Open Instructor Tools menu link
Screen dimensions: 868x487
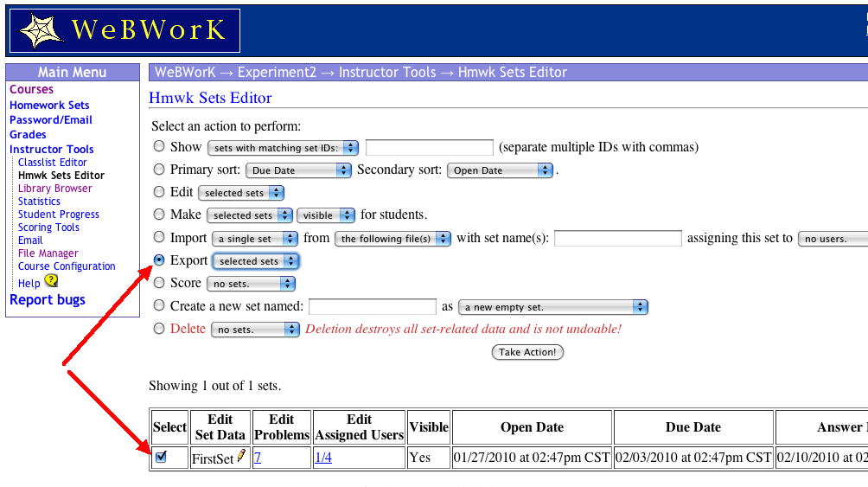(x=52, y=149)
